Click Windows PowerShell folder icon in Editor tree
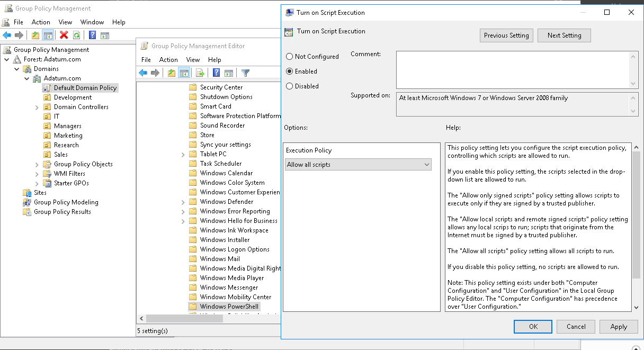644x350 pixels. coord(193,307)
